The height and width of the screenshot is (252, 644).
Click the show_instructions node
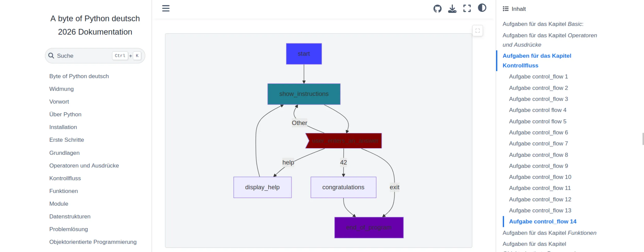tap(304, 94)
